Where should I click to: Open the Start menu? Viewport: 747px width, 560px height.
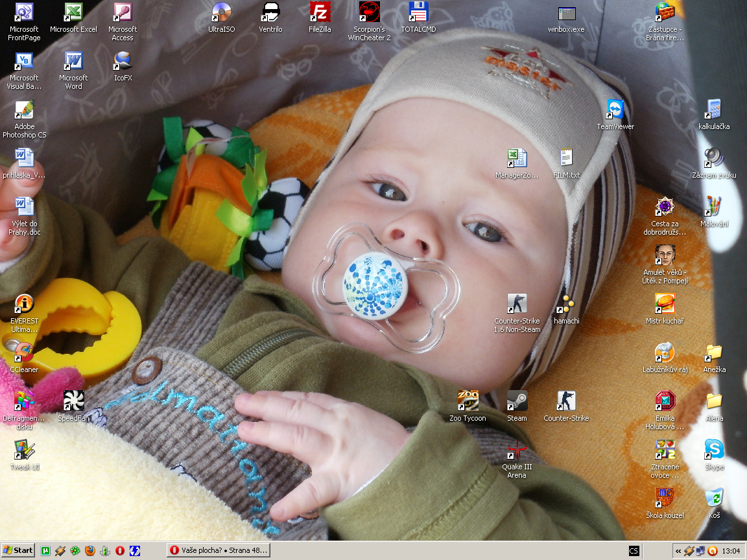18,551
